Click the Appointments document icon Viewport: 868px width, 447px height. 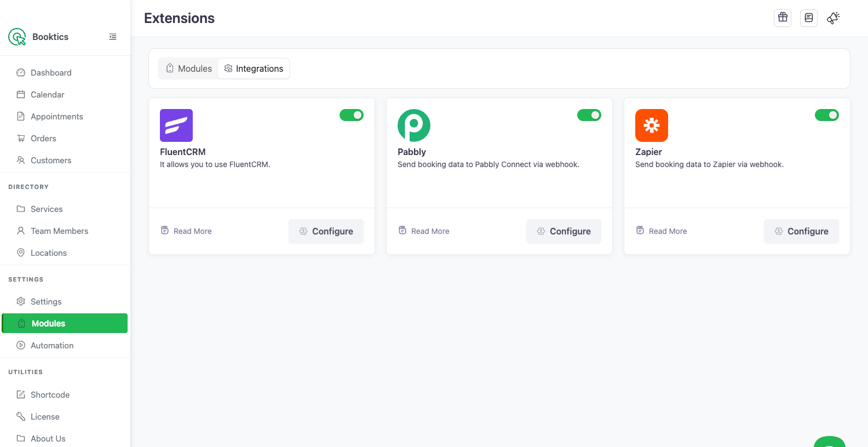[x=21, y=116]
